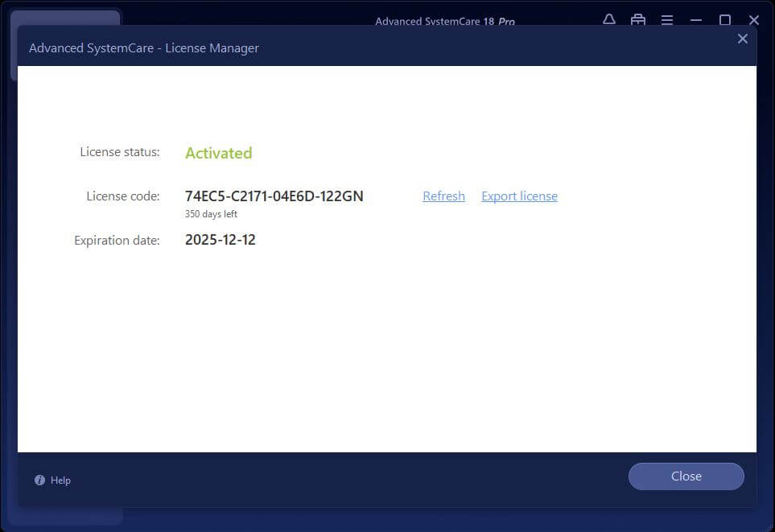Open the toolbox icon in main window
This screenshot has width=775, height=532.
(x=638, y=20)
